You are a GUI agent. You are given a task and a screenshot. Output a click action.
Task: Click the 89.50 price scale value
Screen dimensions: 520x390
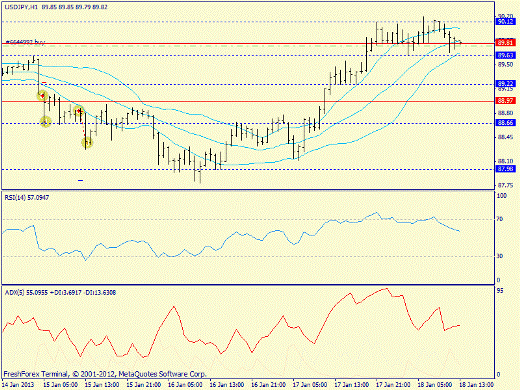tap(505, 65)
